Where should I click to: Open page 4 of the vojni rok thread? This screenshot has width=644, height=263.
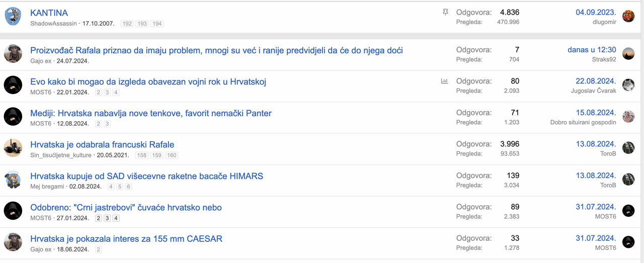(116, 93)
